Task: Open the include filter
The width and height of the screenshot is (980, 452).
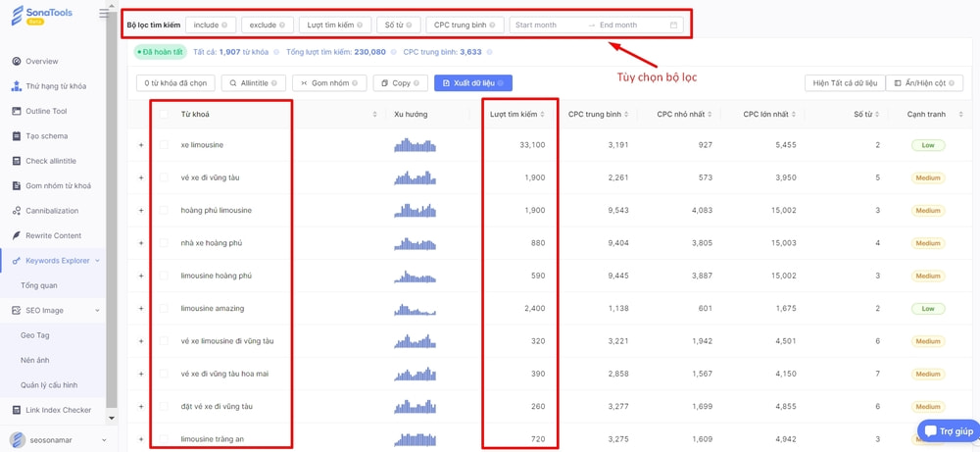Action: point(210,25)
